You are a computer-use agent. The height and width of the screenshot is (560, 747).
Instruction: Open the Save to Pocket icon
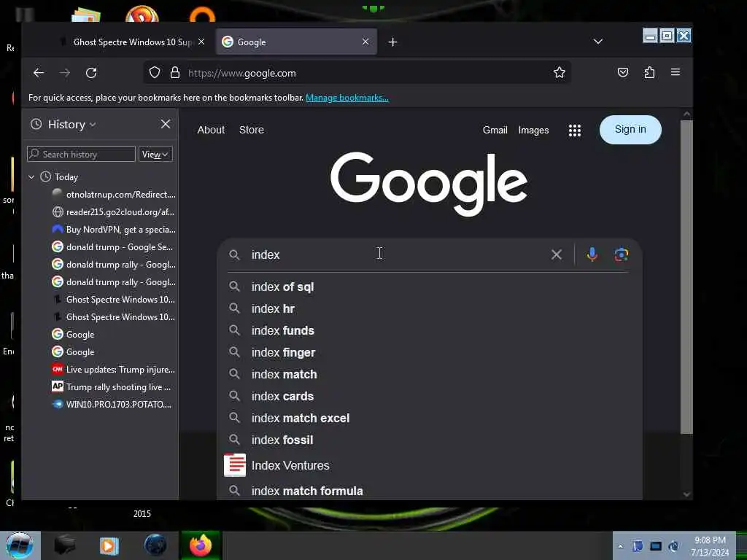point(623,72)
